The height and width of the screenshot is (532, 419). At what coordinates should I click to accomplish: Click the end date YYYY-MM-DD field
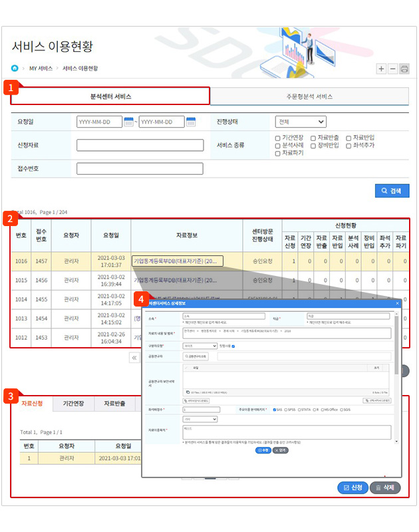point(162,122)
